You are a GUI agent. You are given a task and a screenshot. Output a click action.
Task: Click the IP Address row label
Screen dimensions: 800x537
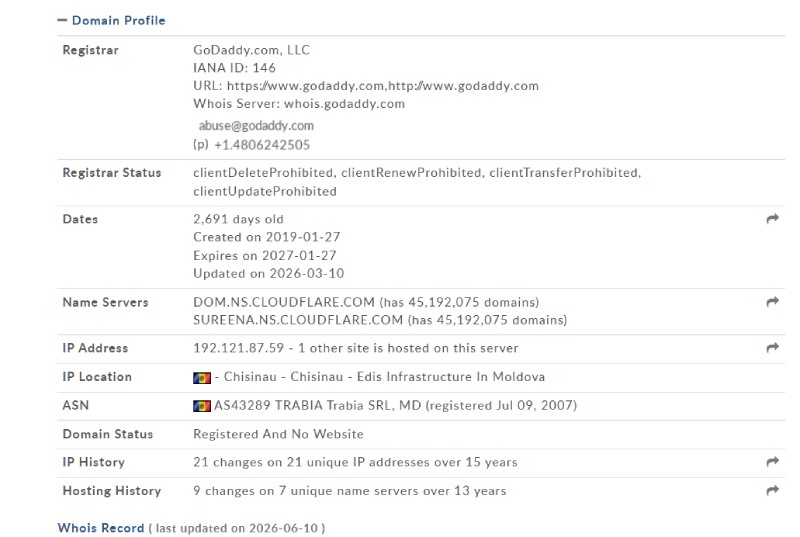[x=95, y=348]
